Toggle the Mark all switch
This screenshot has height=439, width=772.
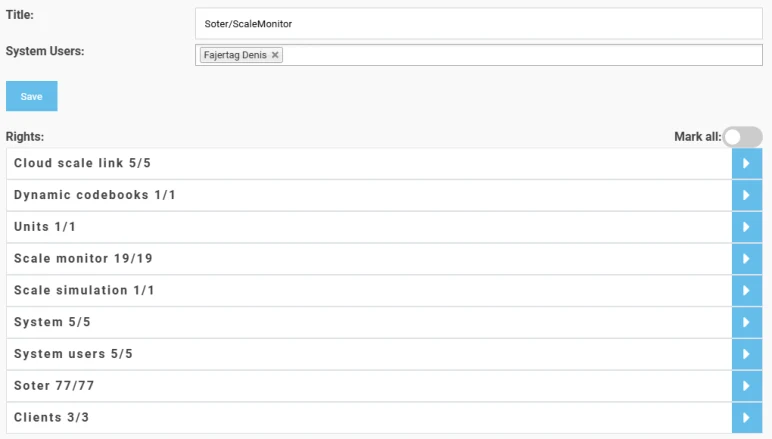(x=743, y=137)
